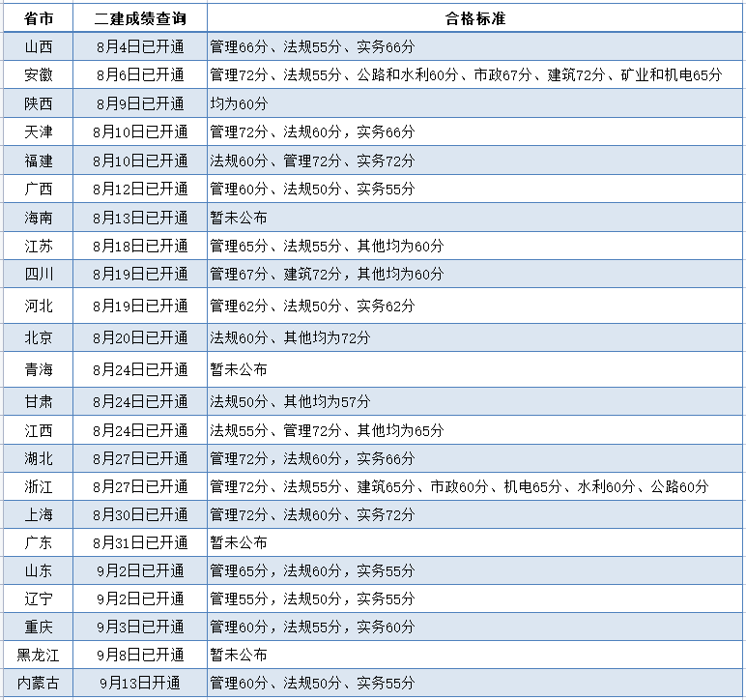
Task: Open the 8月31日已开通 query for 广东
Action: 140,542
